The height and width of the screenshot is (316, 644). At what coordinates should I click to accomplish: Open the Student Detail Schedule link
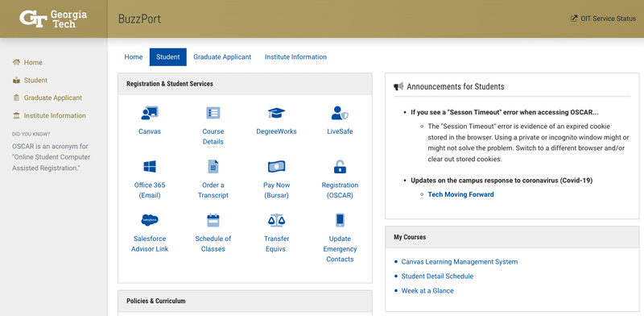437,276
